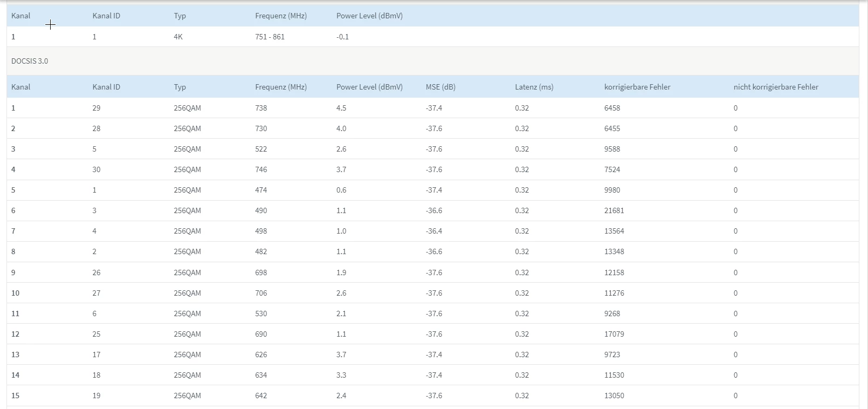Pick Kanal ID cell '25'

click(x=97, y=334)
